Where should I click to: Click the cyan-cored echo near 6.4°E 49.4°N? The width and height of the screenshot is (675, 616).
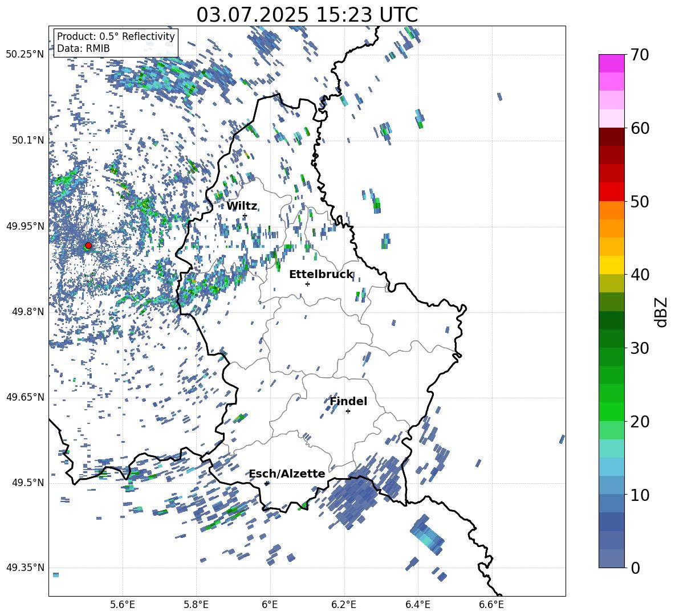(427, 535)
